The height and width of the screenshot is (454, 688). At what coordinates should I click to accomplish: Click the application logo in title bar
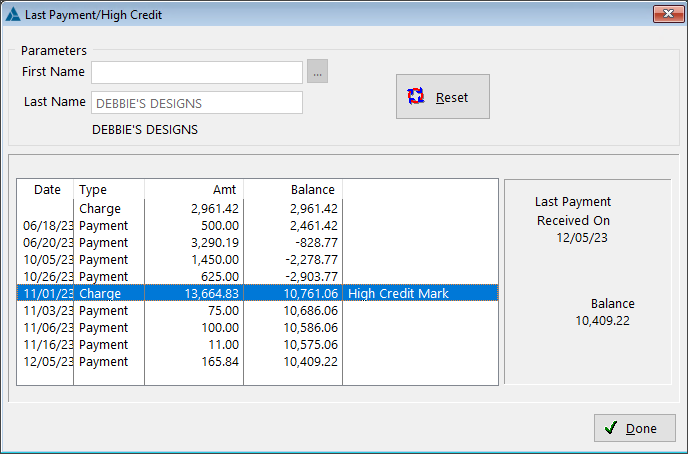[x=13, y=14]
